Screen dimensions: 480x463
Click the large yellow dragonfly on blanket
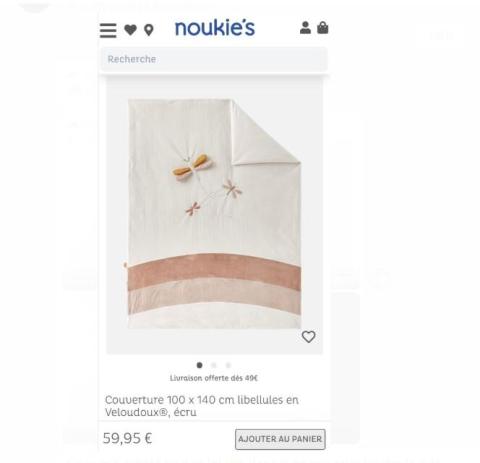coord(193,167)
